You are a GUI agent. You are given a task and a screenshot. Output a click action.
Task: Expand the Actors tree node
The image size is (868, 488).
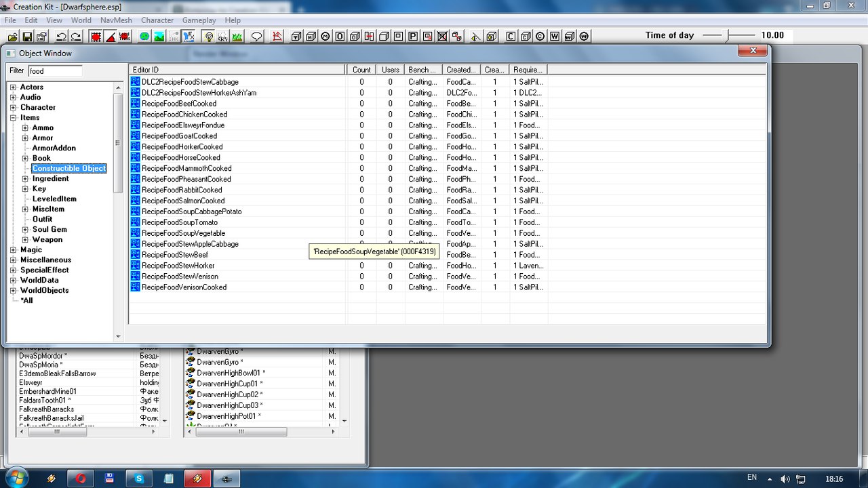(13, 87)
